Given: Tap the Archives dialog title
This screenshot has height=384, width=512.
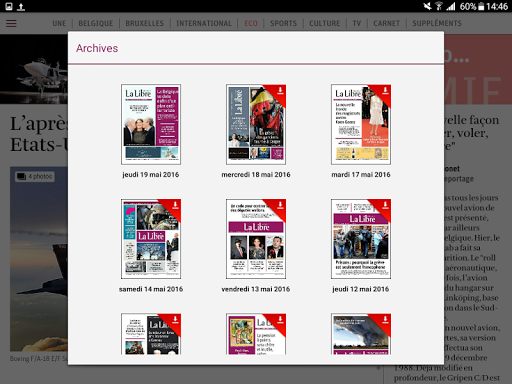Looking at the screenshot, I should 97,48.
